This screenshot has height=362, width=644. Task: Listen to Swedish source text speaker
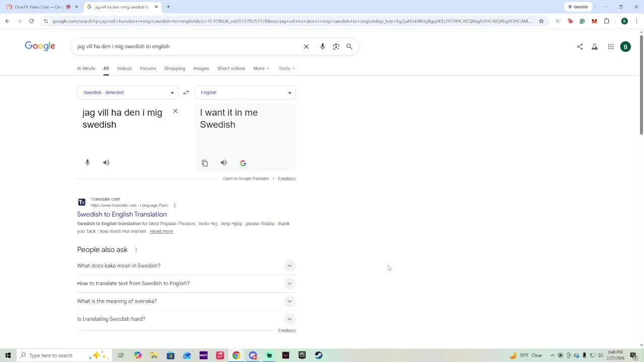pyautogui.click(x=106, y=162)
